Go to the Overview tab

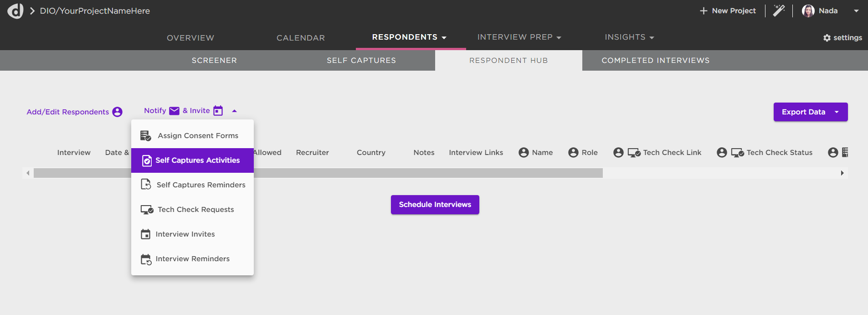[x=190, y=38]
